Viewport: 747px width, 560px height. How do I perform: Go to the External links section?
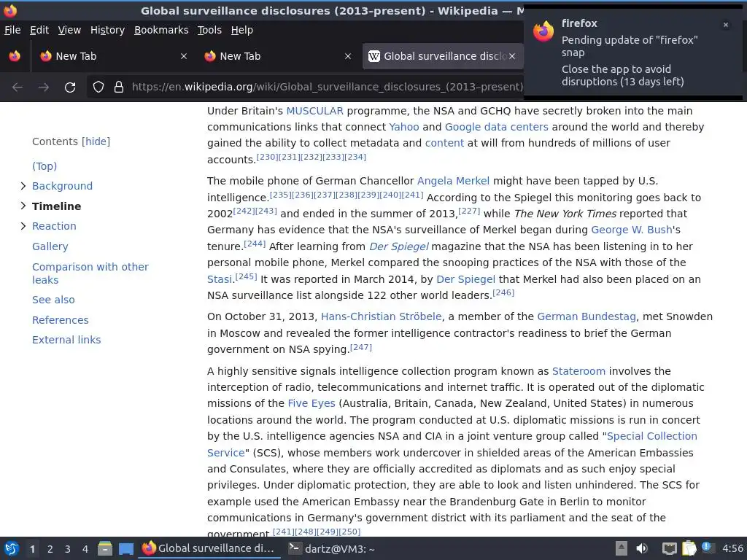point(66,340)
